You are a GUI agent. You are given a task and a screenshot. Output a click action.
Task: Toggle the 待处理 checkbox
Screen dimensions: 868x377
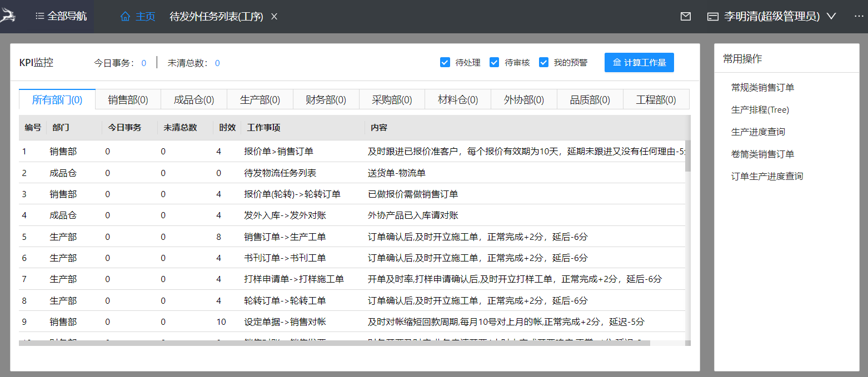(x=445, y=63)
